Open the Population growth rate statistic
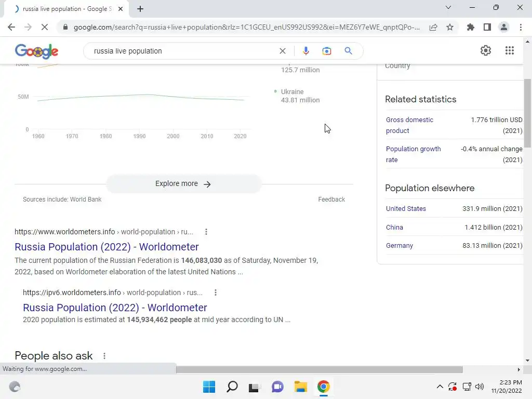The height and width of the screenshot is (399, 532). (x=413, y=154)
